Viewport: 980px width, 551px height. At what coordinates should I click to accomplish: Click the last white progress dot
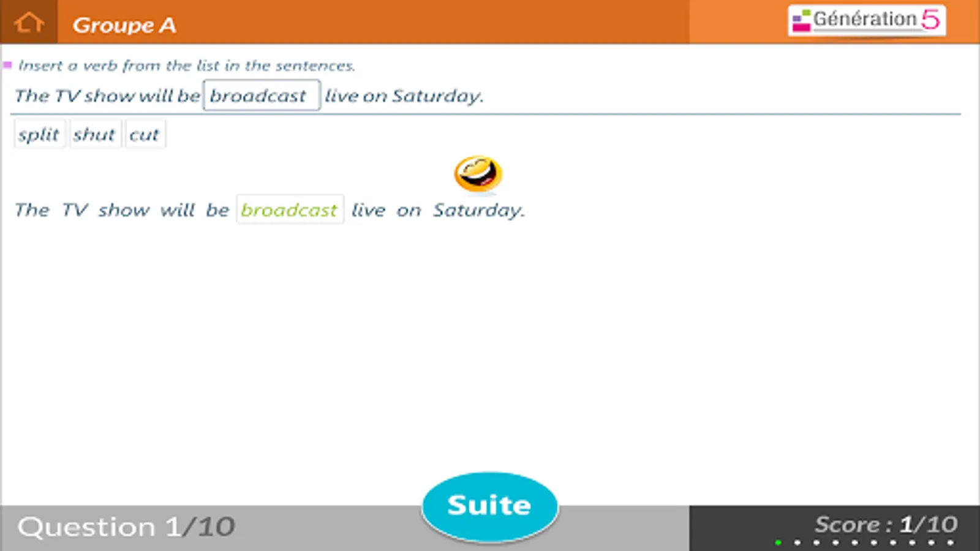[x=951, y=542]
